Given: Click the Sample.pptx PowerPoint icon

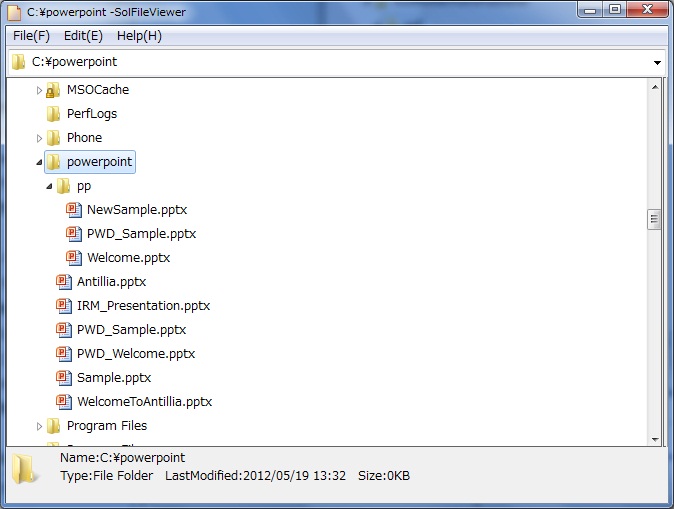Looking at the screenshot, I should coord(64,378).
